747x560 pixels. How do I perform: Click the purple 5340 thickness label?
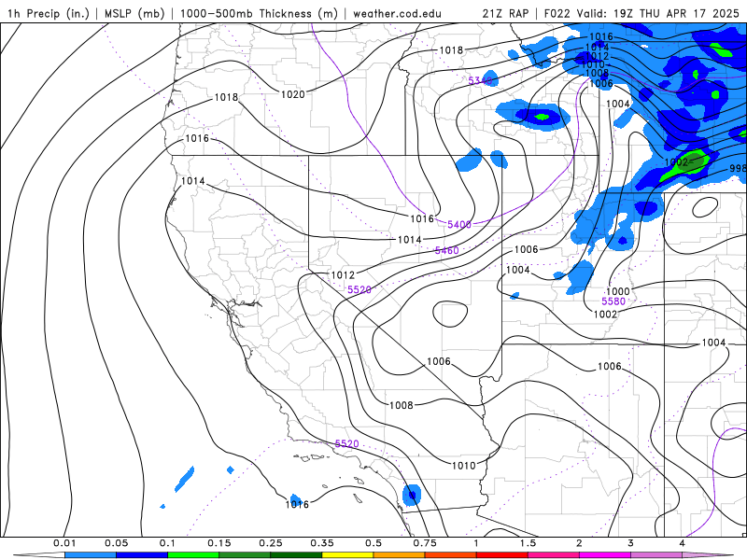[x=480, y=81]
